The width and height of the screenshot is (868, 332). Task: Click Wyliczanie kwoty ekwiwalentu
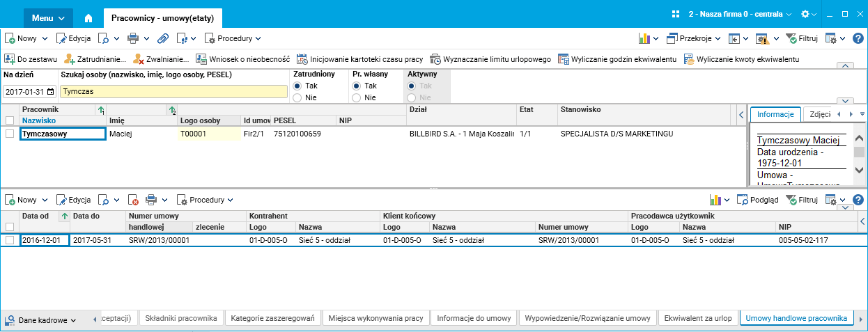click(x=741, y=59)
